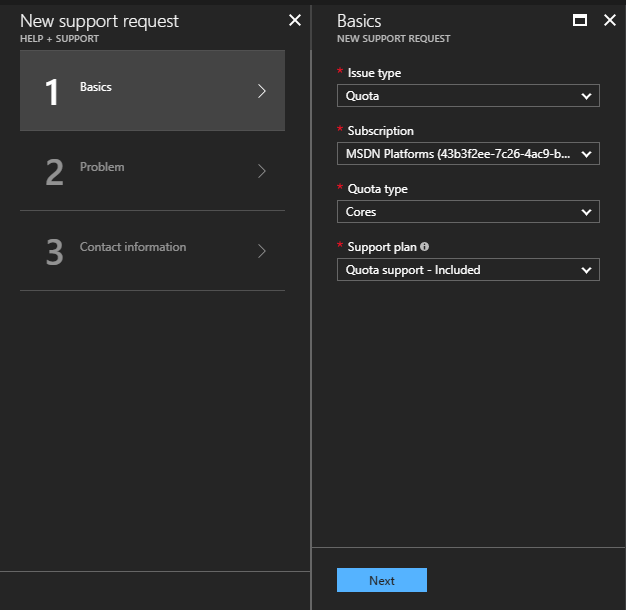Open the Issue type dropdown
626x610 pixels.
tap(468, 96)
